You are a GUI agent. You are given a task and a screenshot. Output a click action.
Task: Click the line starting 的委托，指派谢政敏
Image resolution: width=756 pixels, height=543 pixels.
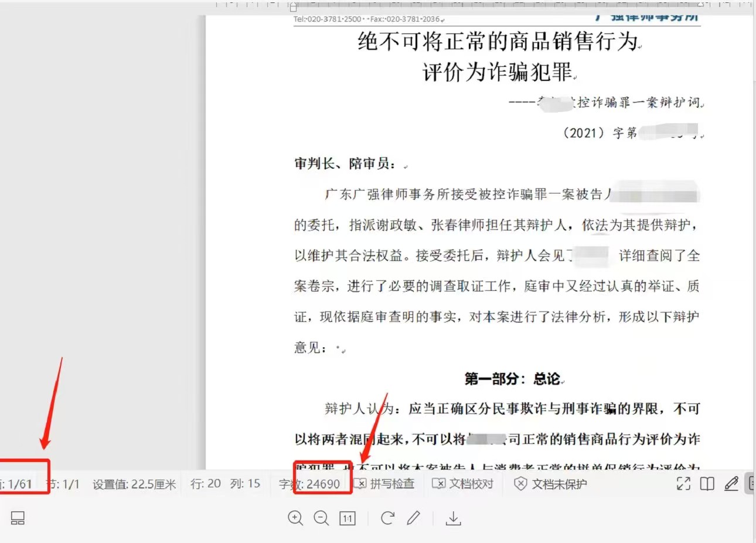(497, 225)
